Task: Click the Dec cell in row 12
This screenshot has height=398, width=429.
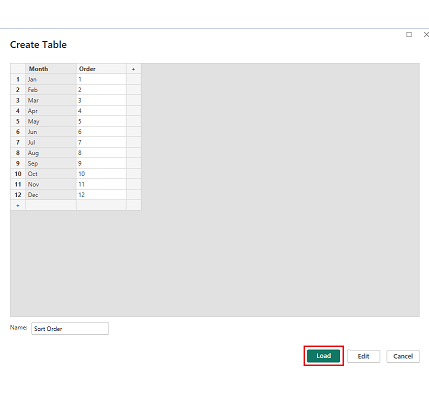Action: 51,195
